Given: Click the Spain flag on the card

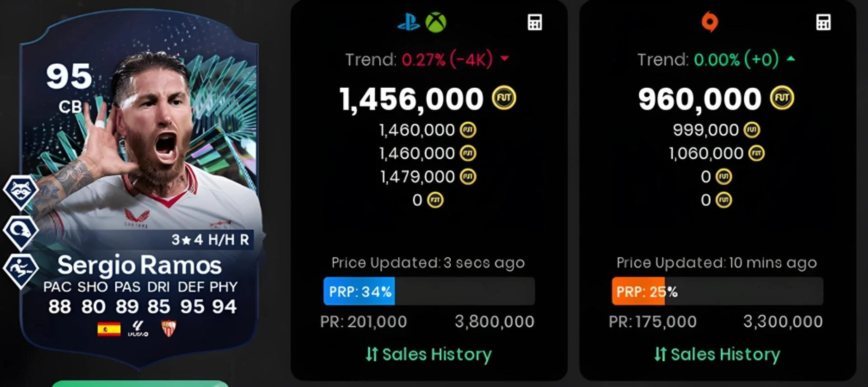Looking at the screenshot, I should pos(109,329).
